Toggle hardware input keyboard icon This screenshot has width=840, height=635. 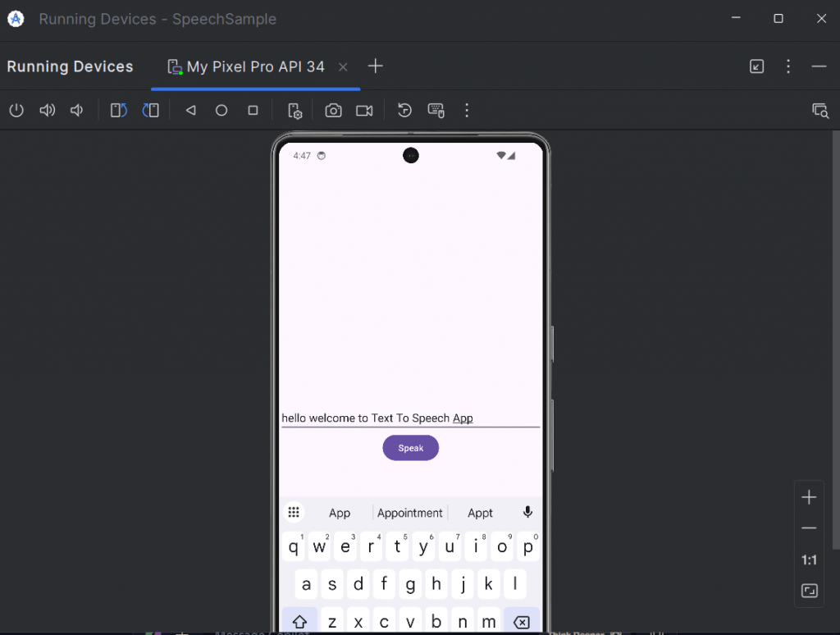(436, 111)
